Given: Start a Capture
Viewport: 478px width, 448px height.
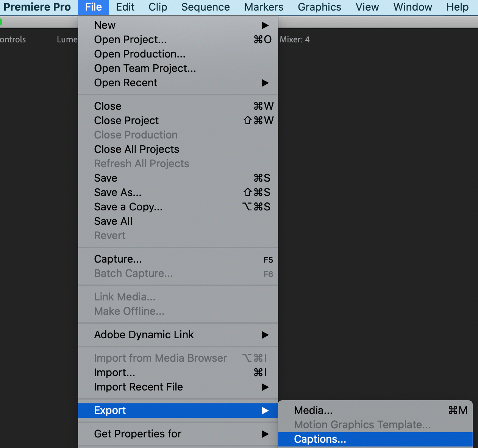Looking at the screenshot, I should [118, 259].
